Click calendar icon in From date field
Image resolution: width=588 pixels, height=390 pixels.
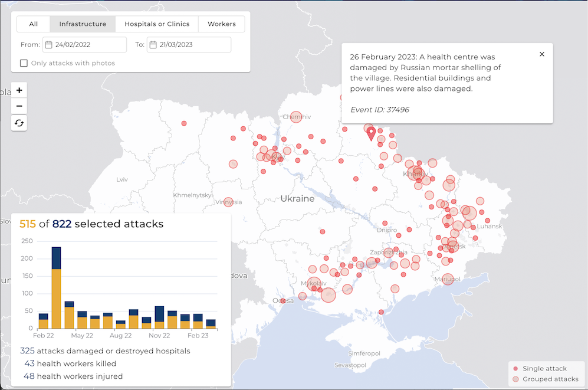tap(49, 45)
